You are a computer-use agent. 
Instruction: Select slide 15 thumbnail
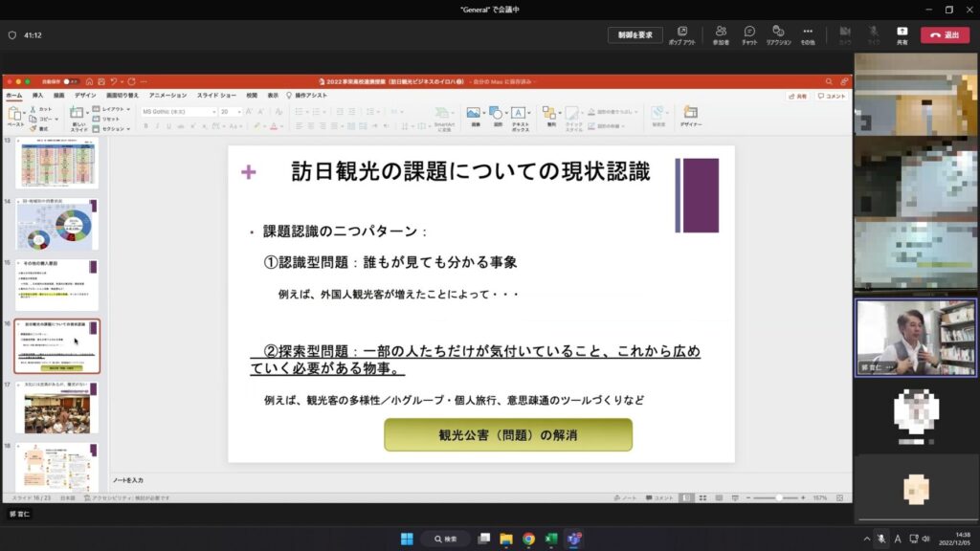click(x=56, y=285)
